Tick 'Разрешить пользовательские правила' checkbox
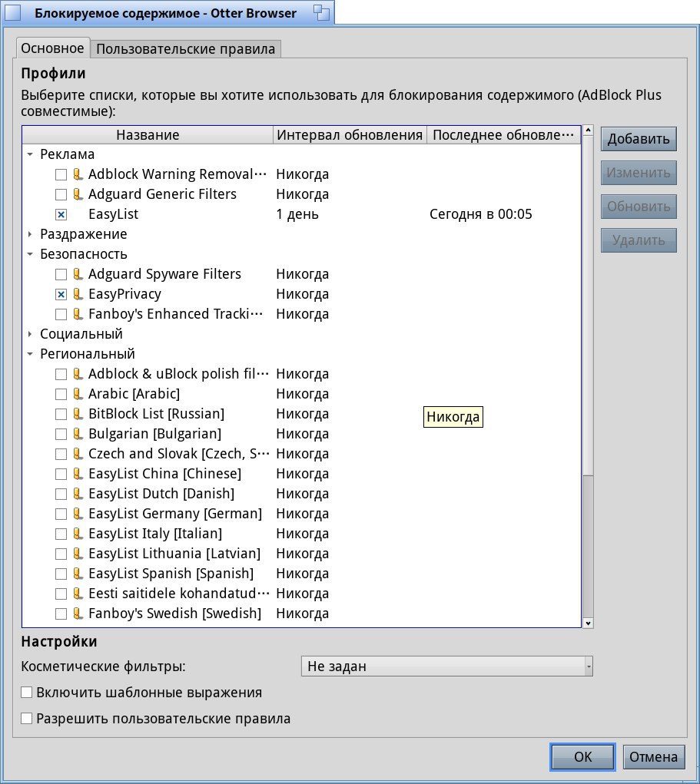The width and height of the screenshot is (700, 784). coord(27,719)
